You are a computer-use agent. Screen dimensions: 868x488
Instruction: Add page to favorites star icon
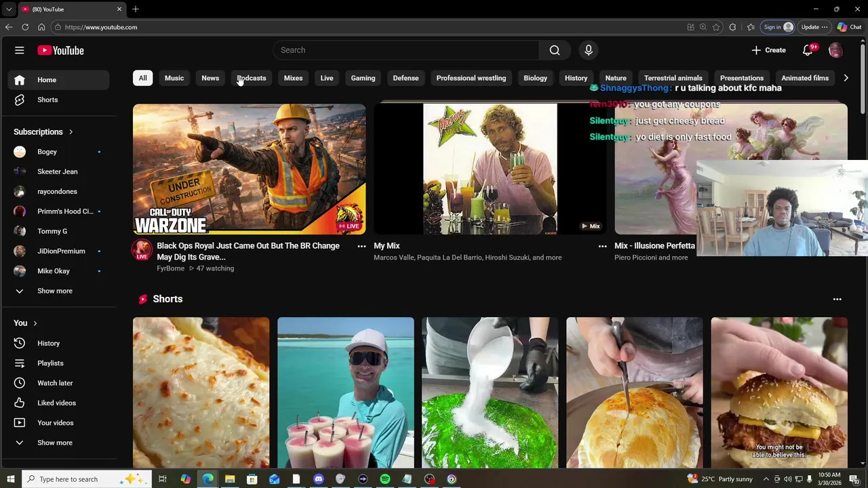716,27
